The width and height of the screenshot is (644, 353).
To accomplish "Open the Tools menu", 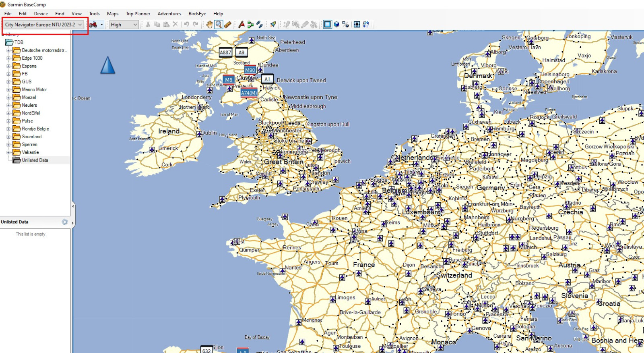I will 94,14.
